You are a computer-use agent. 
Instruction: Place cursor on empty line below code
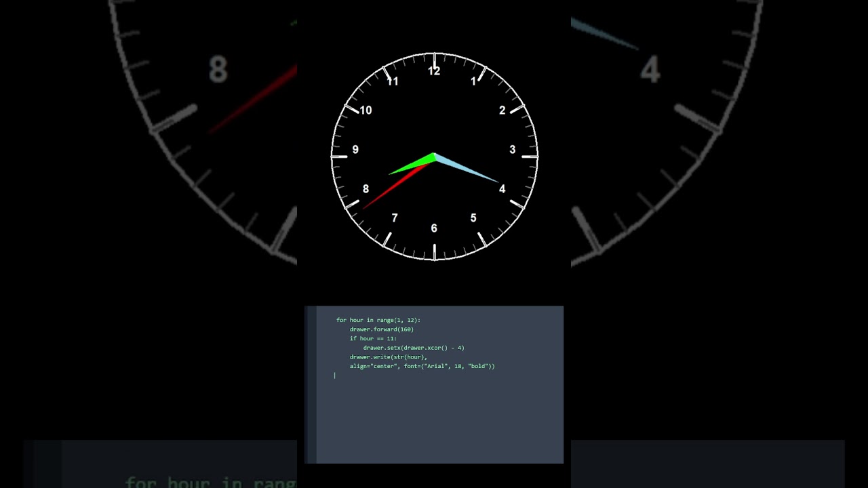coord(335,375)
